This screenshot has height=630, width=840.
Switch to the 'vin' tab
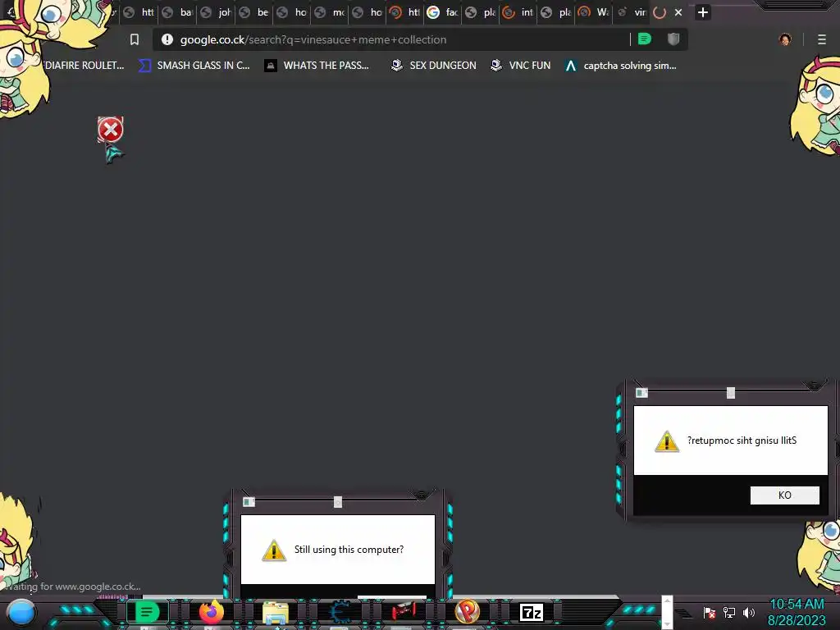tap(632, 12)
